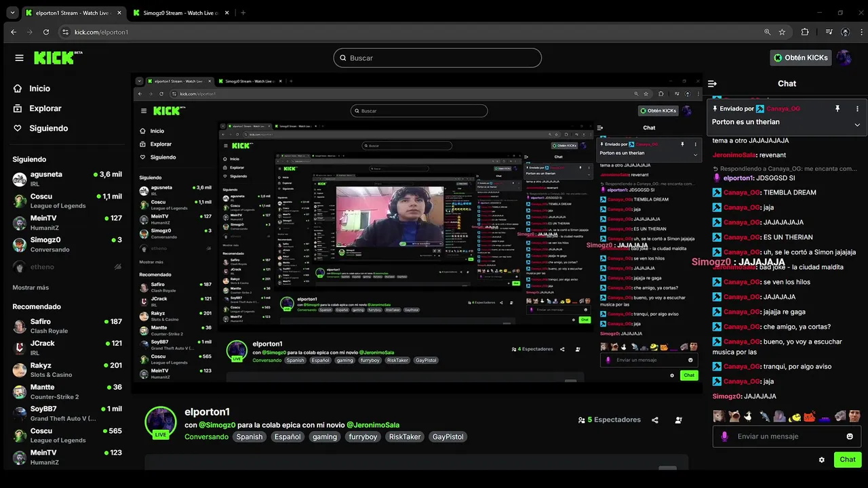Viewport: 868px width, 488px height.
Task: Open the Chrome extensions puzzle icon
Action: coord(805,32)
